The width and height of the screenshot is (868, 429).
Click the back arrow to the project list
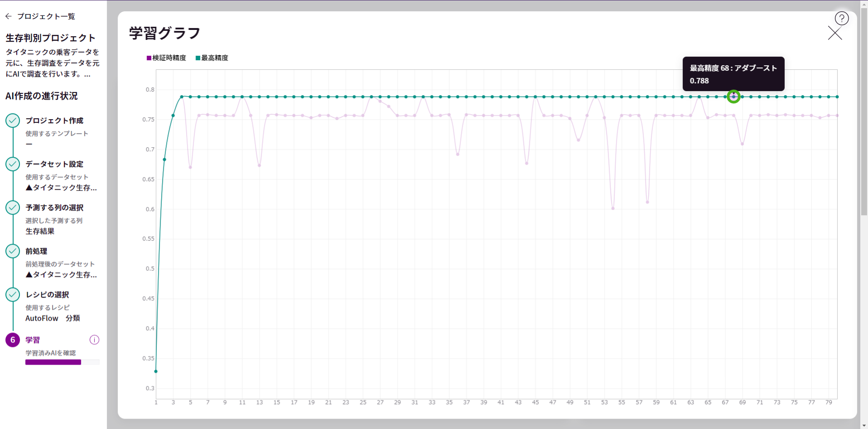pyautogui.click(x=9, y=16)
